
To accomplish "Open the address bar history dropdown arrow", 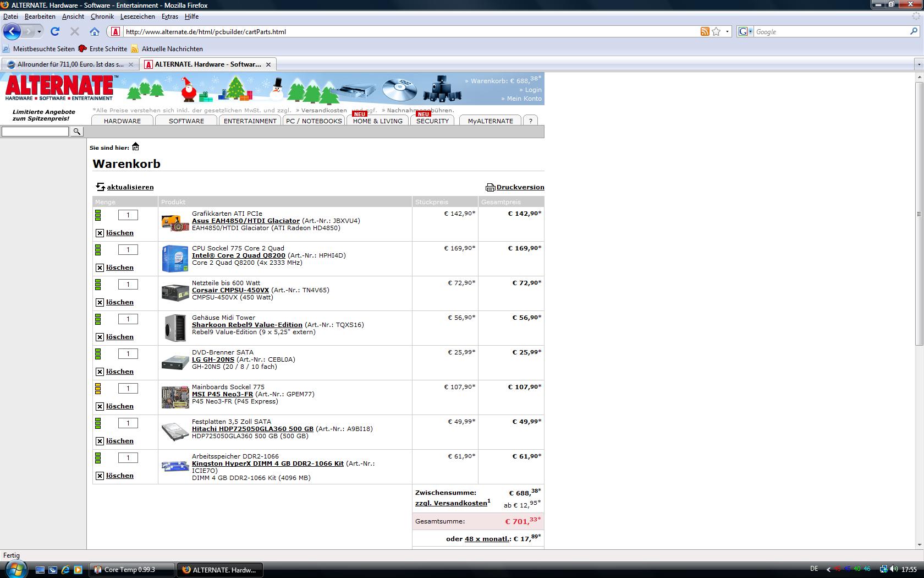I will [727, 31].
